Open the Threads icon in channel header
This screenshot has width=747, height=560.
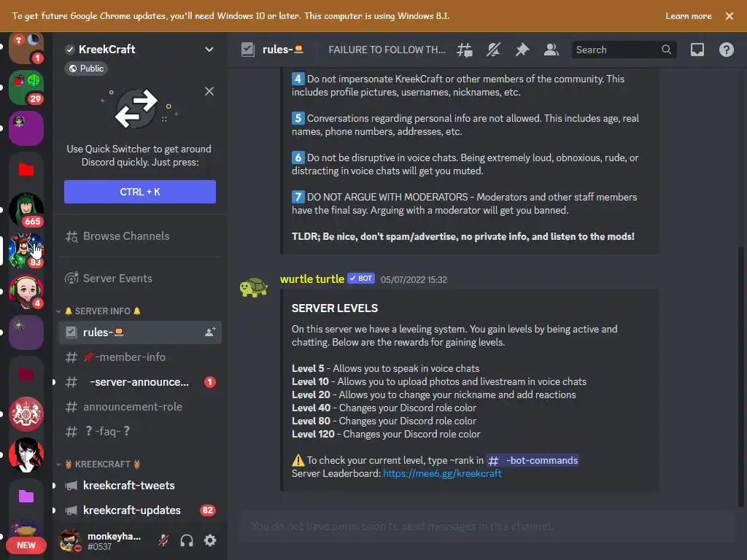pos(465,50)
